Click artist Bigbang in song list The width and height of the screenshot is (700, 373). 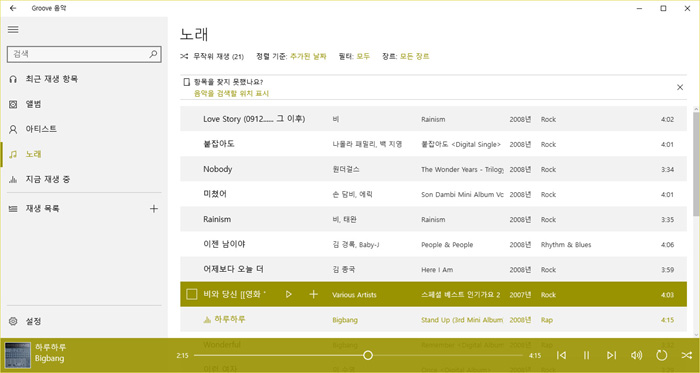coord(345,320)
